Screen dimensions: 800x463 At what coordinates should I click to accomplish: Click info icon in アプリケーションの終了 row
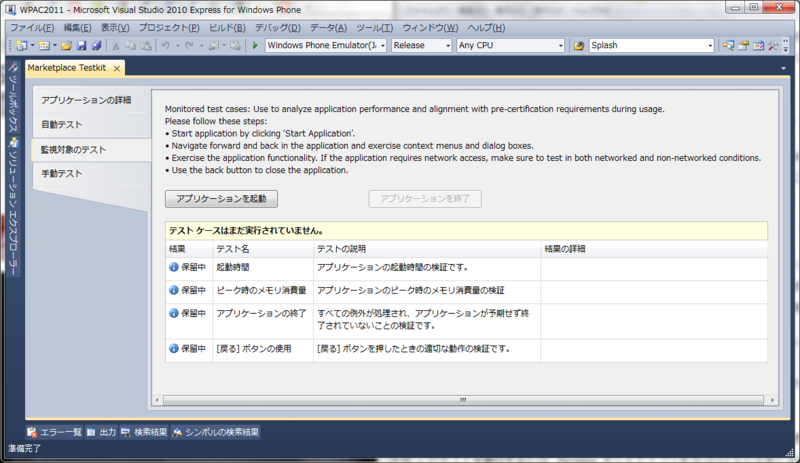point(173,313)
